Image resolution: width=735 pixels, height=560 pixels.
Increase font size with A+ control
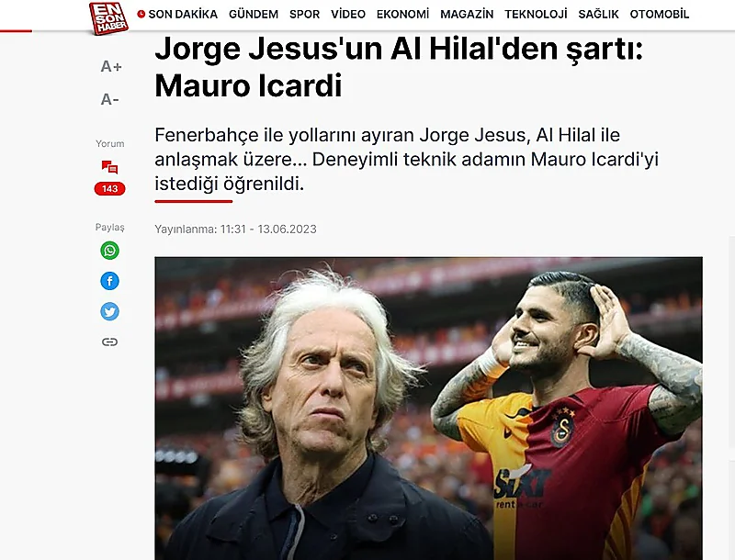pos(111,67)
